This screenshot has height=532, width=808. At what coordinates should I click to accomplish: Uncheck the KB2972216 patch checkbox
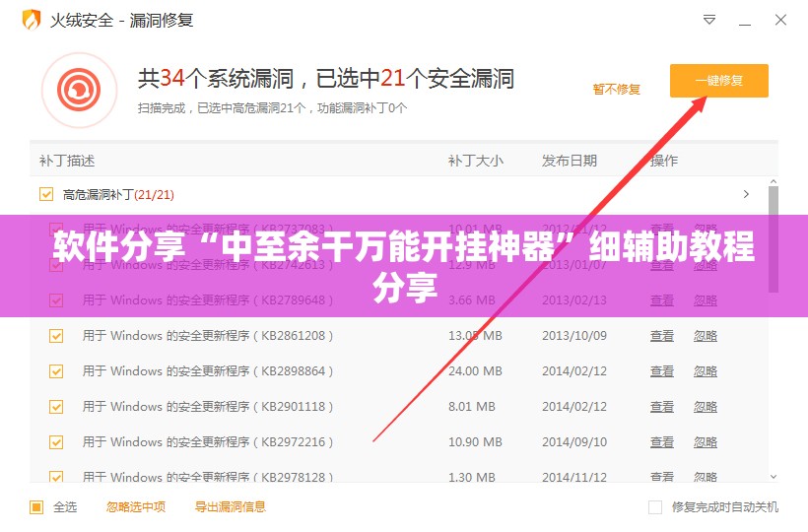[x=56, y=442]
